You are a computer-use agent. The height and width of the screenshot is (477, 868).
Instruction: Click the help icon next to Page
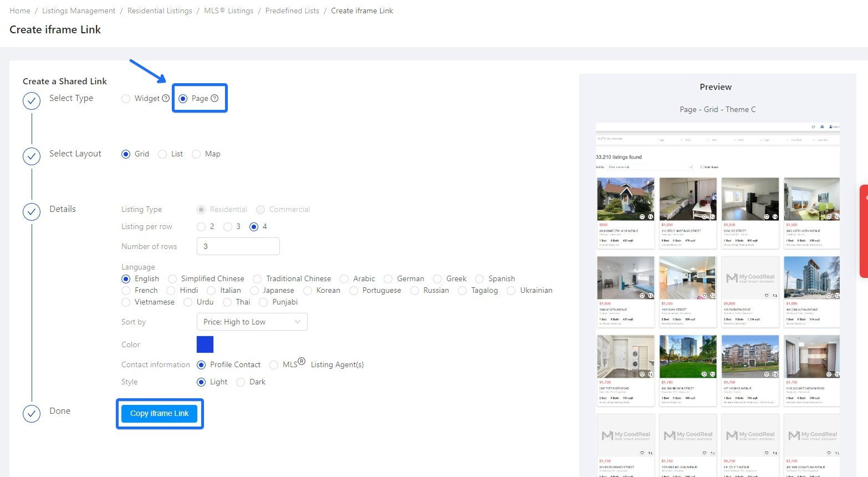(x=215, y=98)
